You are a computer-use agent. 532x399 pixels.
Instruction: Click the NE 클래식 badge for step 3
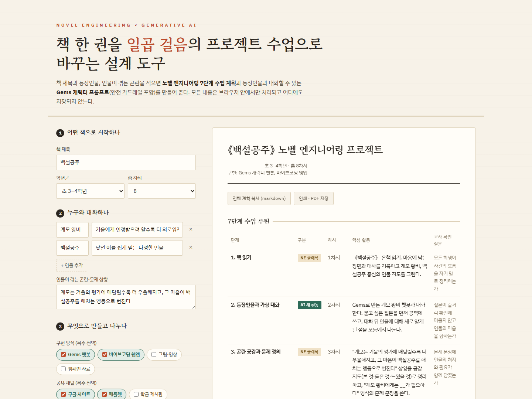(309, 352)
